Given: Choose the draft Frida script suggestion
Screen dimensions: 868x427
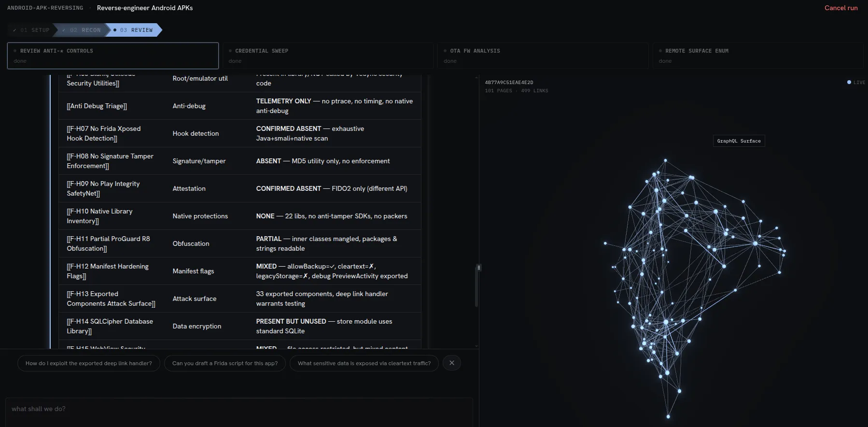Looking at the screenshot, I should [225, 363].
